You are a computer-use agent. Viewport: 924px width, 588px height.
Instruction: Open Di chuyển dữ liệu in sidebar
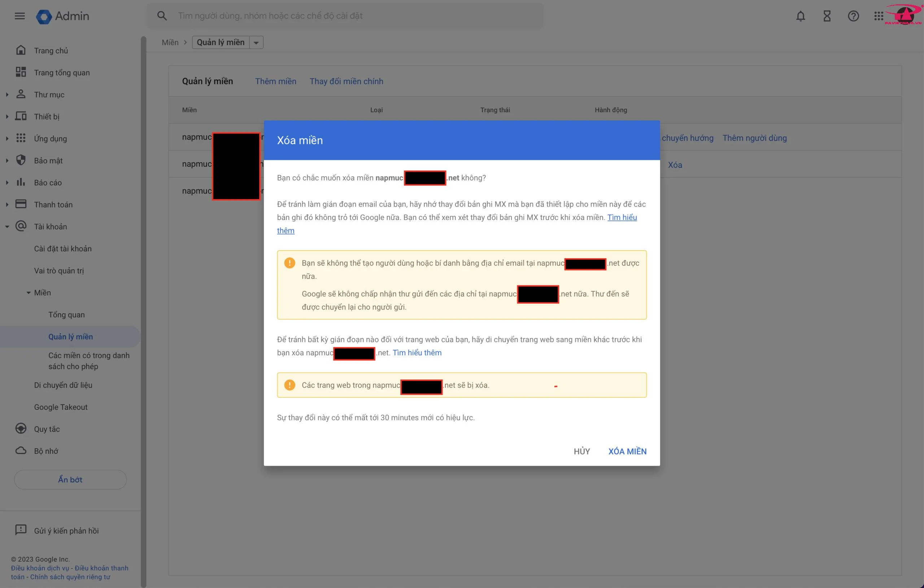(63, 385)
